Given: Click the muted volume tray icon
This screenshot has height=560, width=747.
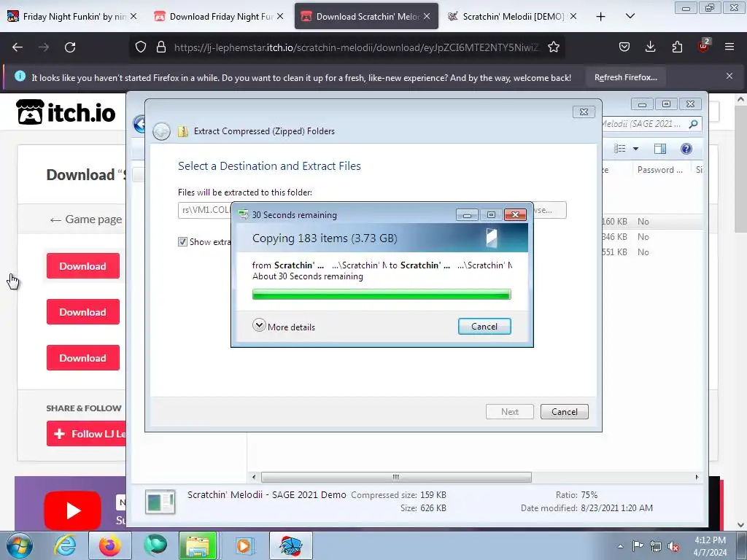Looking at the screenshot, I should coord(673,546).
